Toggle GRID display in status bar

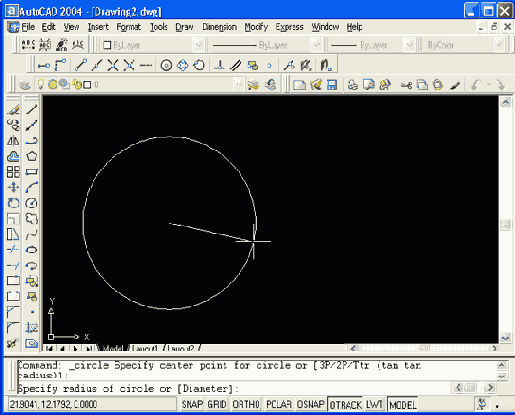[217, 404]
